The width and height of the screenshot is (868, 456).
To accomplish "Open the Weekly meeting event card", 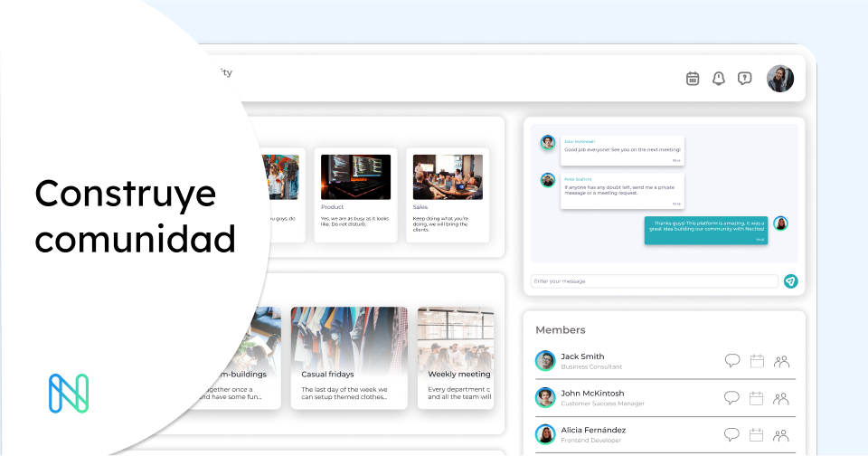I will point(456,357).
